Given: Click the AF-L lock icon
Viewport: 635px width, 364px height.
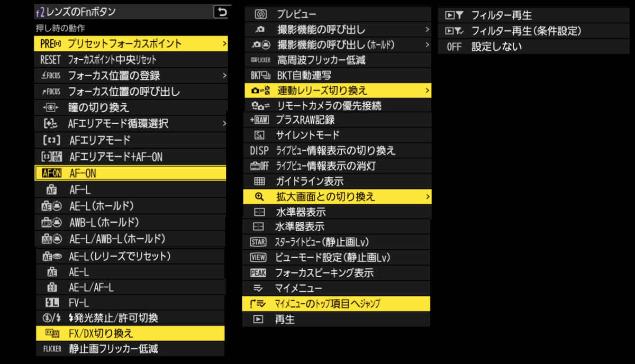Looking at the screenshot, I should coord(52,189).
